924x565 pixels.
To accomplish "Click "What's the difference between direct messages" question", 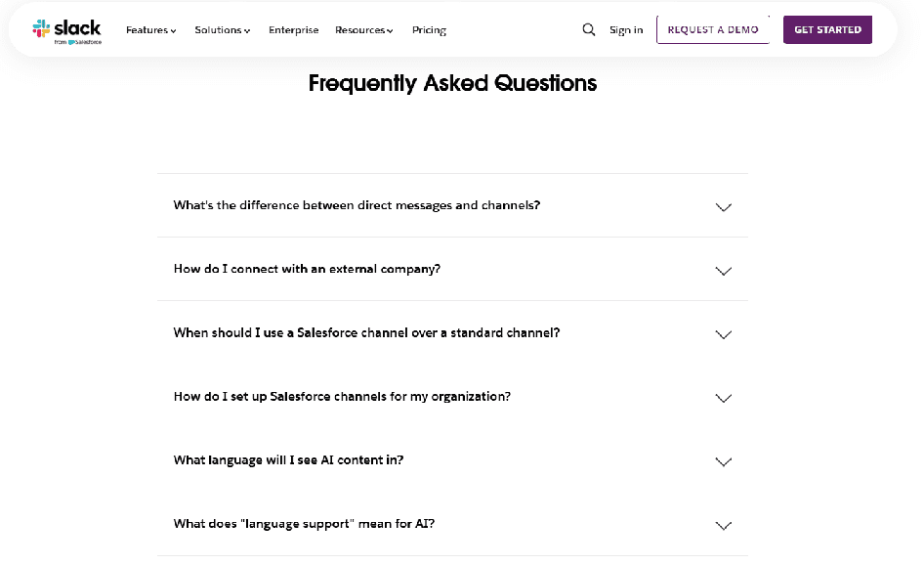I will pos(357,205).
